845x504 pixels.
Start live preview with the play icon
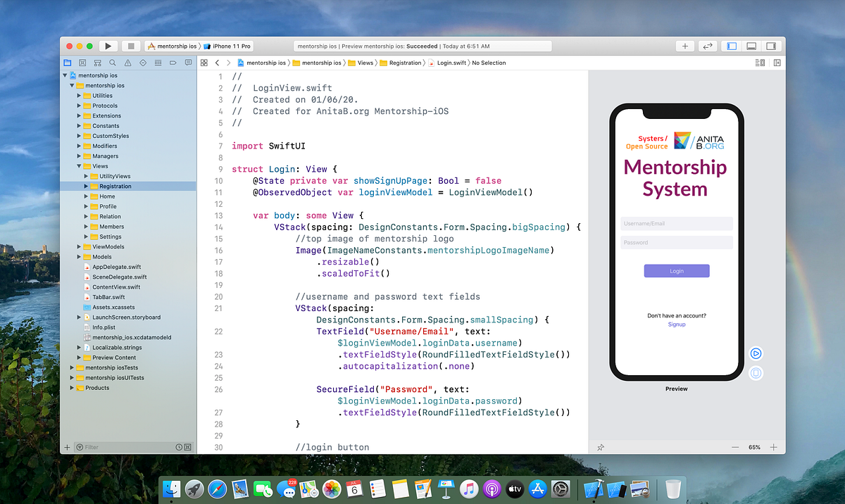pyautogui.click(x=756, y=353)
